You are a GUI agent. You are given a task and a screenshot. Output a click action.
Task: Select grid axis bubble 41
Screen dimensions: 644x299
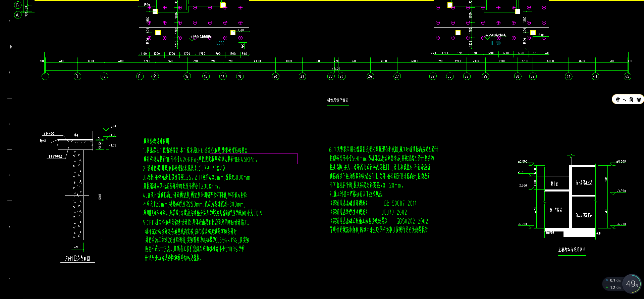tap(569, 76)
